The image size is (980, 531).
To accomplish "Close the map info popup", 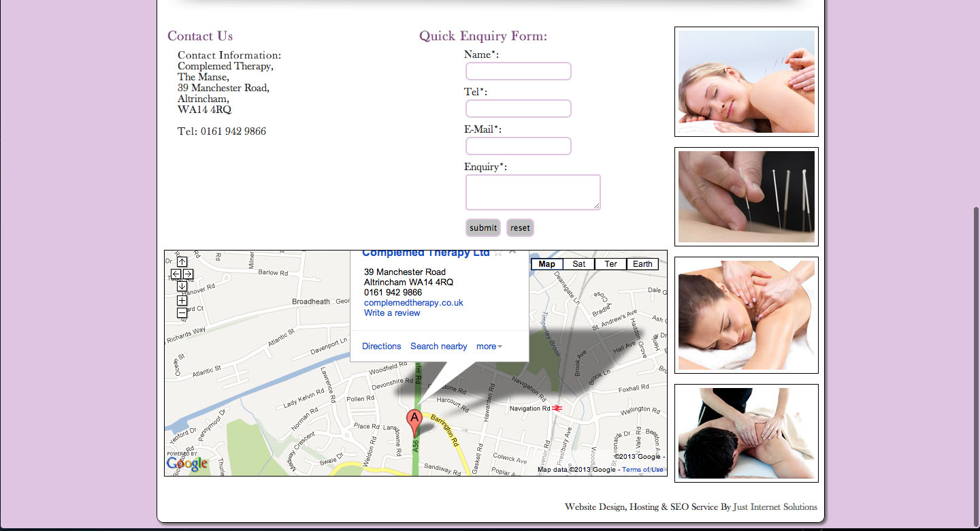I will (512, 253).
